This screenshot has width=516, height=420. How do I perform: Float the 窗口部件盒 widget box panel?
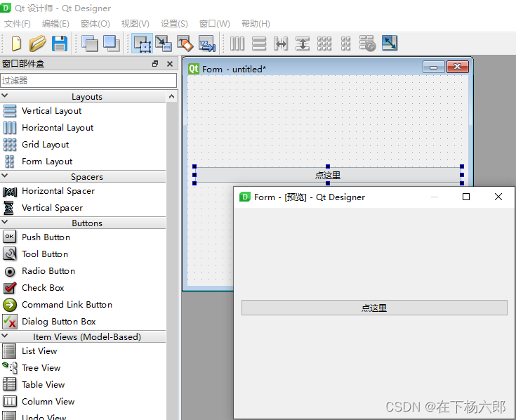(x=155, y=64)
